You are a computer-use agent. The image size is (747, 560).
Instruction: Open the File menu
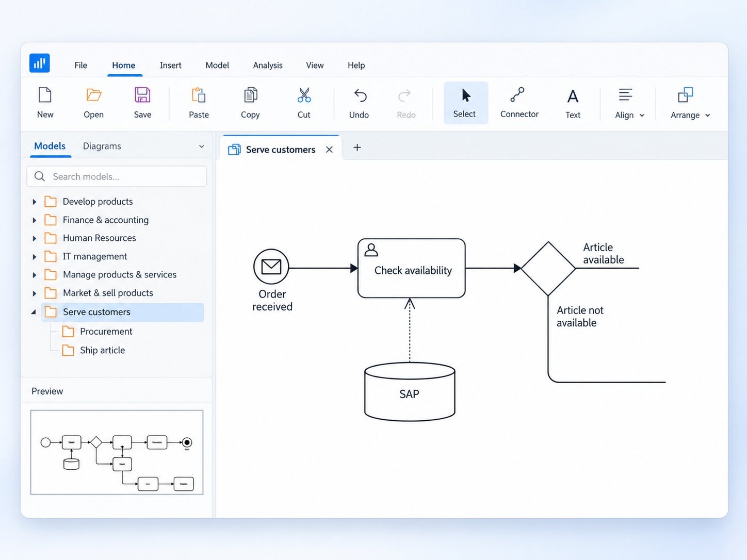point(81,65)
